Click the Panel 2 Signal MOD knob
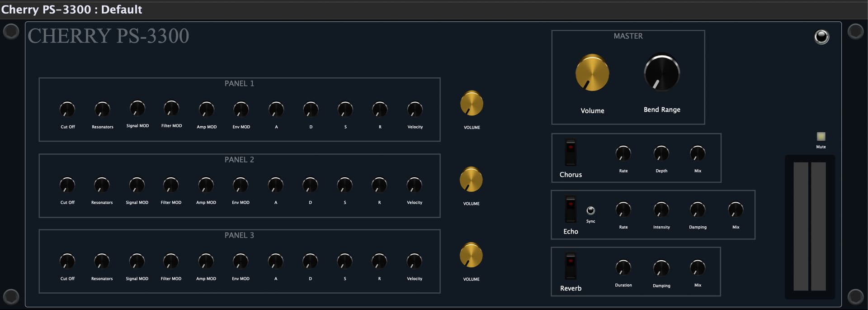The width and height of the screenshot is (868, 310). [137, 185]
